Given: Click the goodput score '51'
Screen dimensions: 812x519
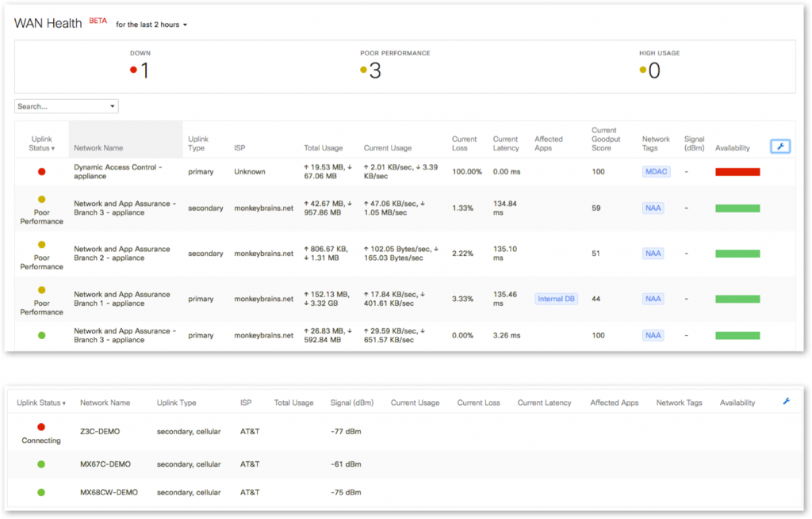Looking at the screenshot, I should coord(596,253).
